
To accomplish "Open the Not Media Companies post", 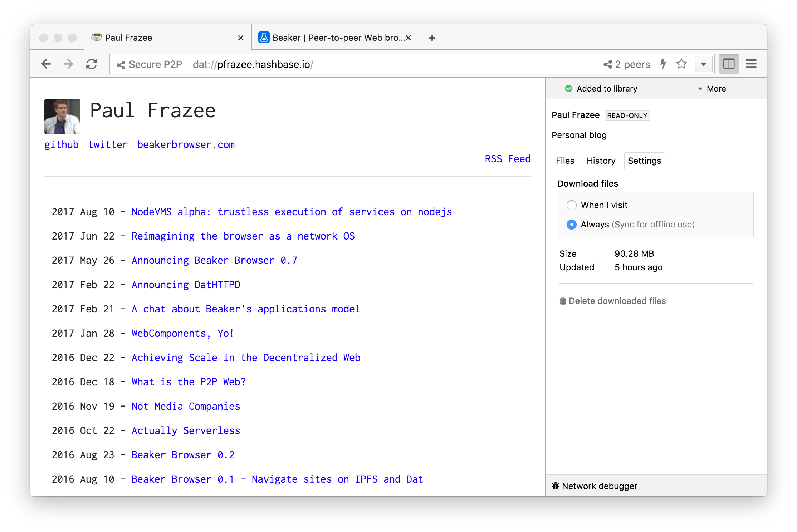I will [186, 406].
